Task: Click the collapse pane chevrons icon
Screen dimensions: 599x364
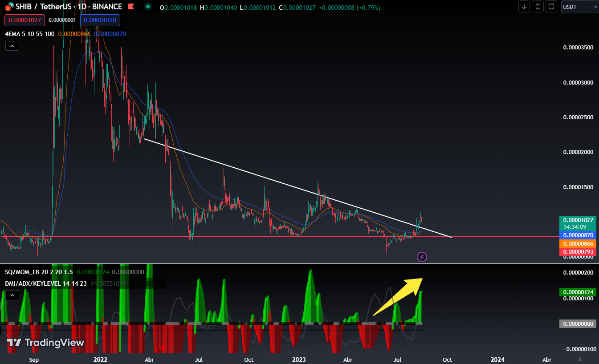Action: pyautogui.click(x=538, y=7)
